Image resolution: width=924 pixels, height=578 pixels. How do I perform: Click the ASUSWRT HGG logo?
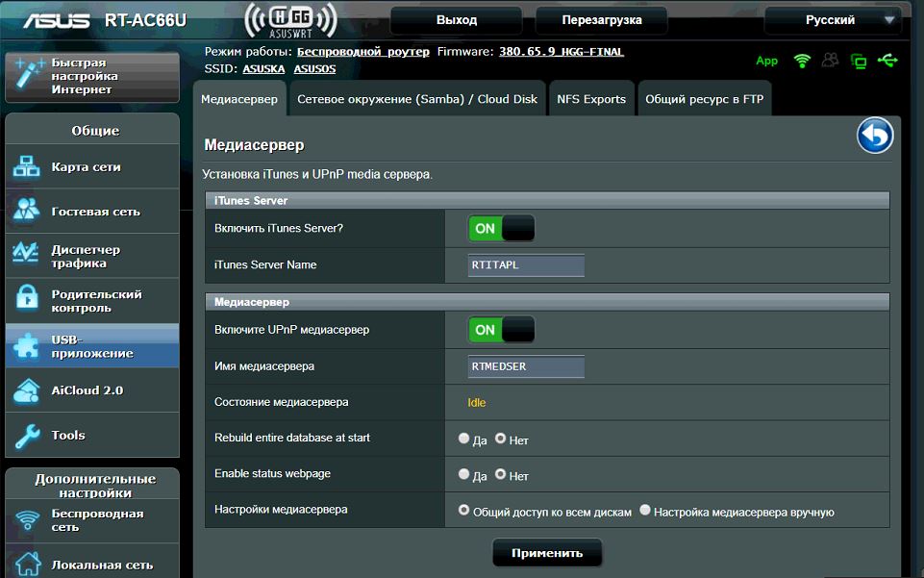click(x=290, y=20)
